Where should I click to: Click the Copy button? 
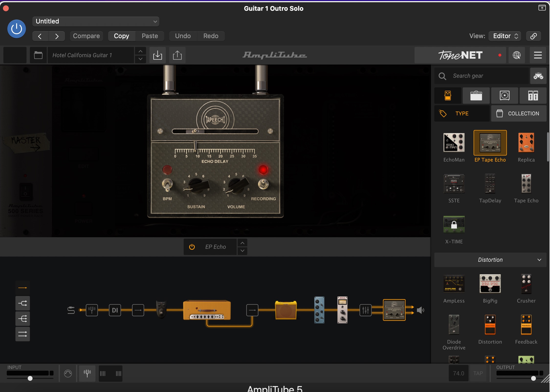point(121,36)
